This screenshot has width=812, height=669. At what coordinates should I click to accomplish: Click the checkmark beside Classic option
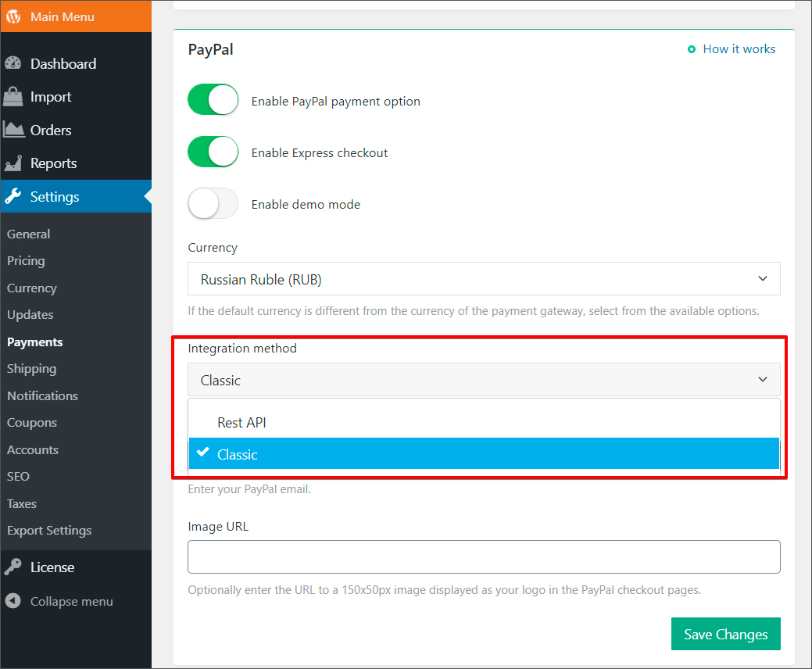click(203, 452)
